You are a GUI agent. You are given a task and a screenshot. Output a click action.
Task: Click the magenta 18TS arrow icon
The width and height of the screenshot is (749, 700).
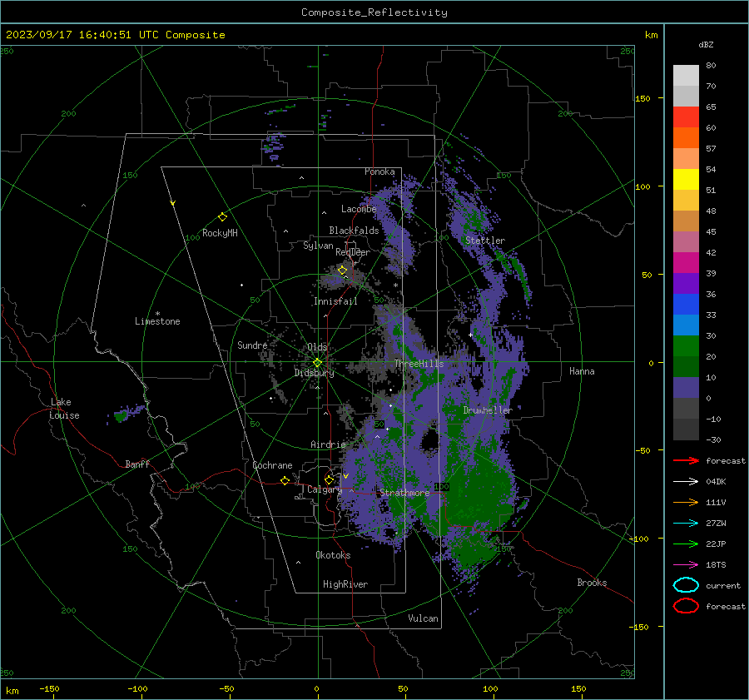coord(686,565)
